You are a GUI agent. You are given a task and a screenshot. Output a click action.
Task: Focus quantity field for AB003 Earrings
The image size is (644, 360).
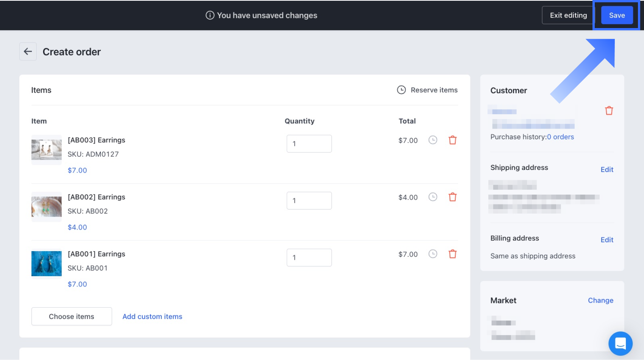309,144
